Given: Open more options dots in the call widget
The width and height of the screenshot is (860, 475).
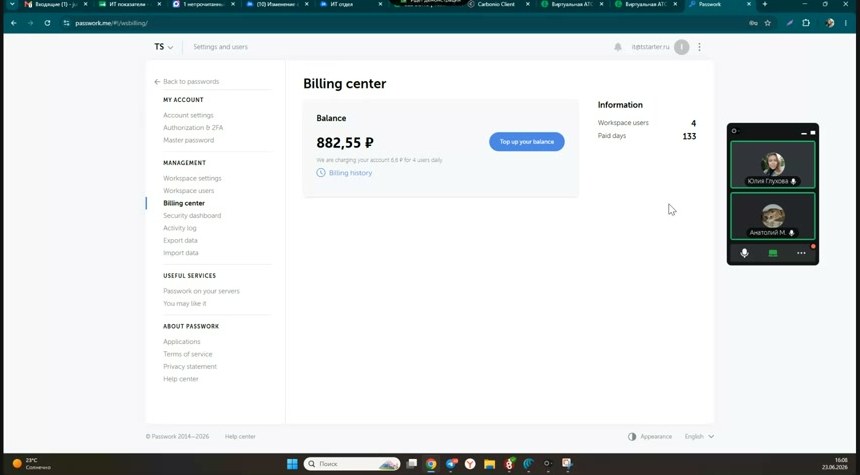Looking at the screenshot, I should pyautogui.click(x=801, y=253).
